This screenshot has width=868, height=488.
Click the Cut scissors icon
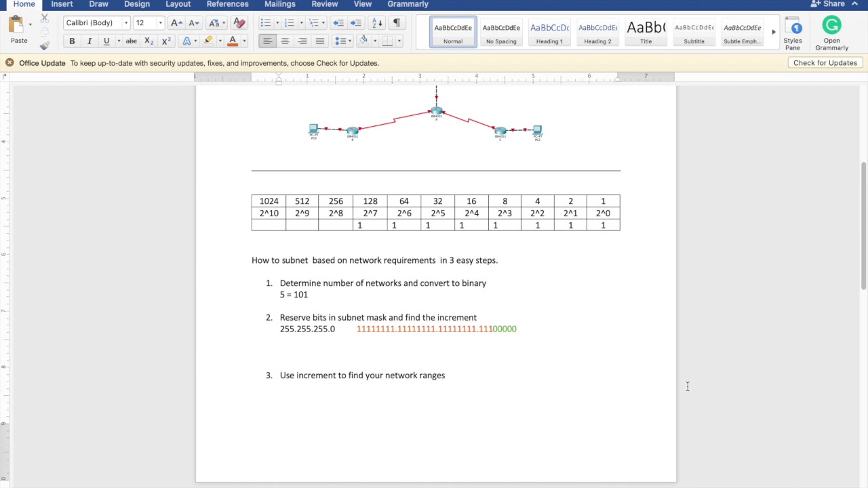[x=45, y=18]
